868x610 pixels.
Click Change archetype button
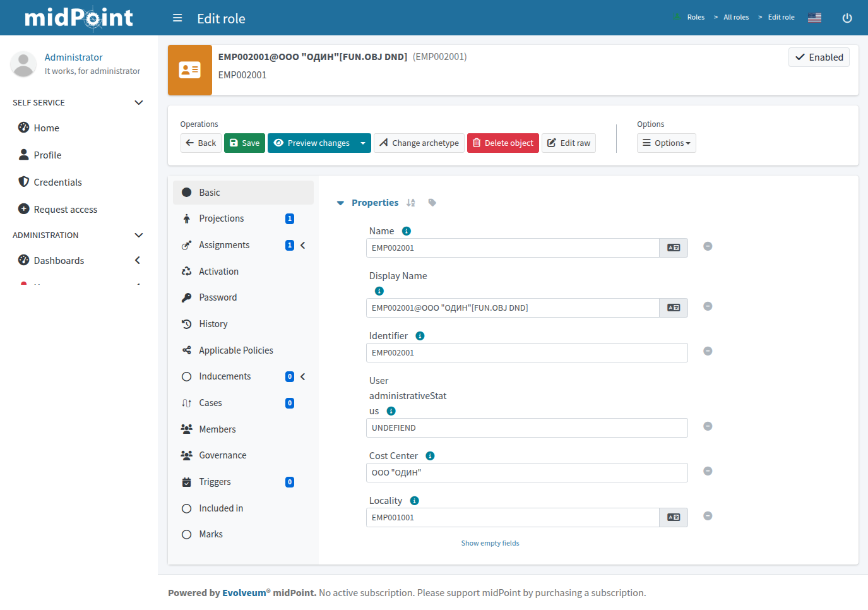point(419,143)
